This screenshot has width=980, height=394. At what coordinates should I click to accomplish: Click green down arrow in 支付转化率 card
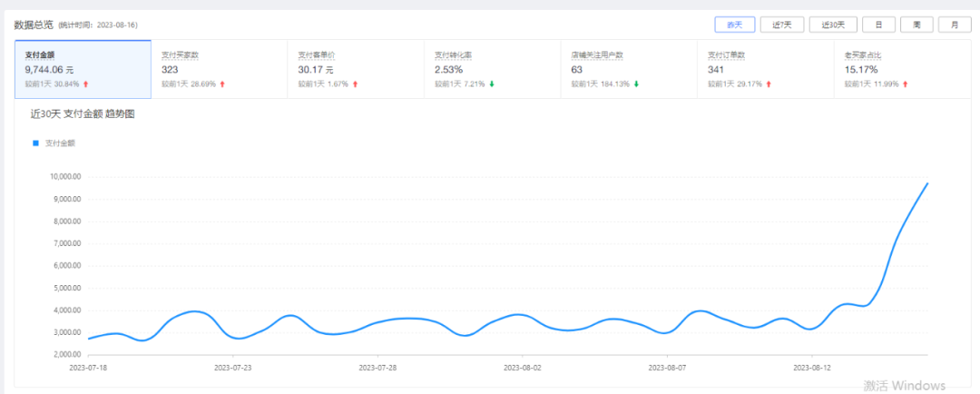492,84
